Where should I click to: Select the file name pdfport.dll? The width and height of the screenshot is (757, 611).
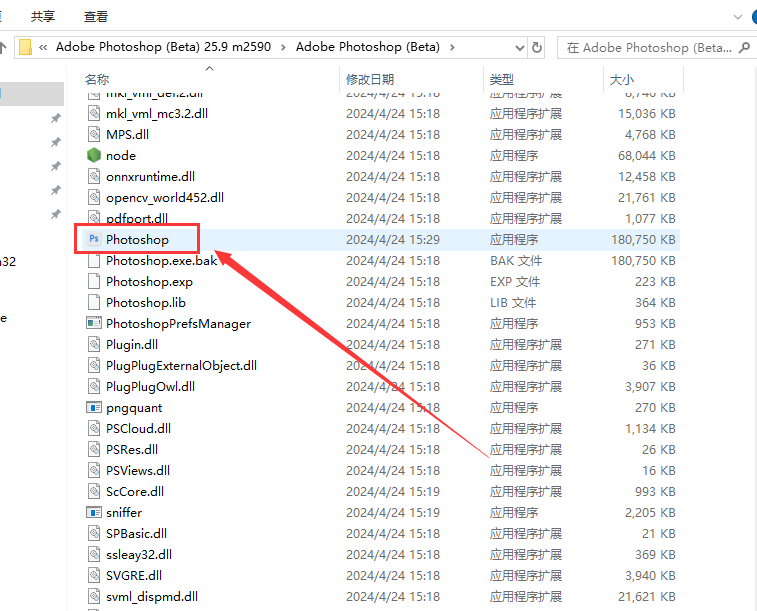pyautogui.click(x=137, y=218)
